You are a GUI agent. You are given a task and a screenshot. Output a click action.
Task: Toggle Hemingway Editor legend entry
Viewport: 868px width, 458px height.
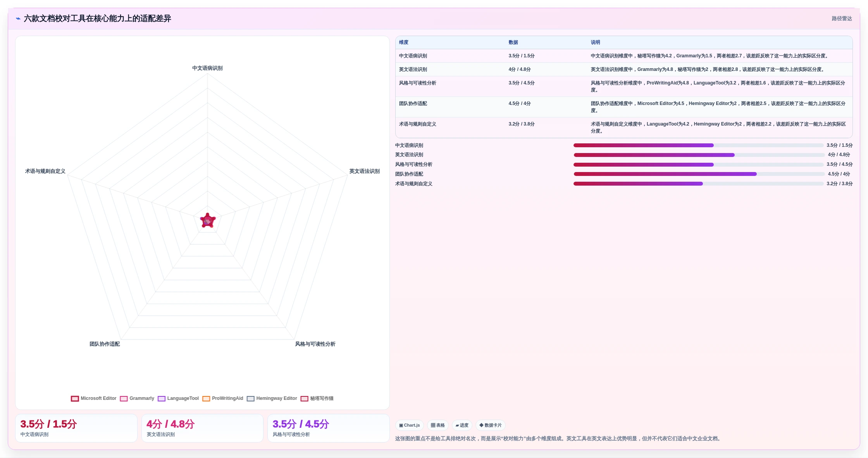[272, 399]
